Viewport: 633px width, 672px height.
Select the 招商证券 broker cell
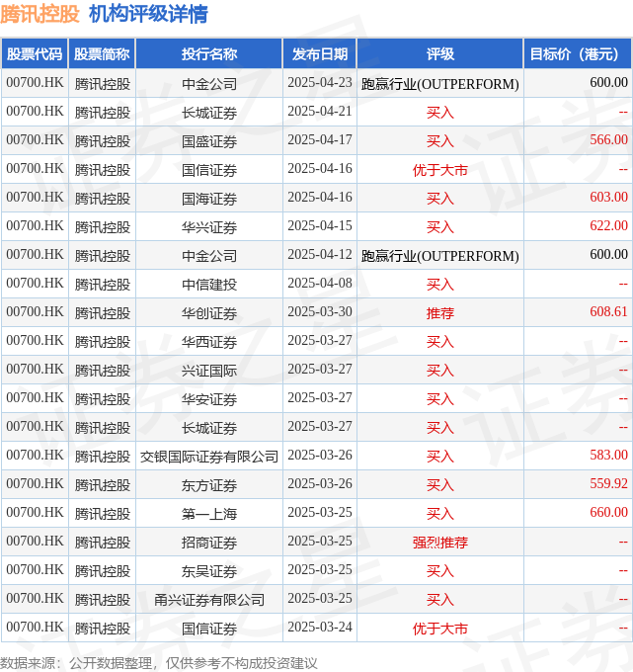point(209,543)
